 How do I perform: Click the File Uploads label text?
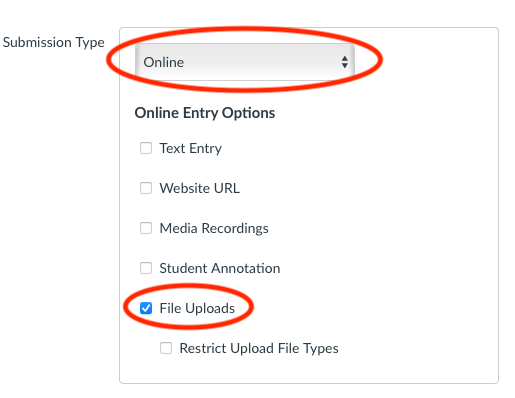(x=197, y=308)
